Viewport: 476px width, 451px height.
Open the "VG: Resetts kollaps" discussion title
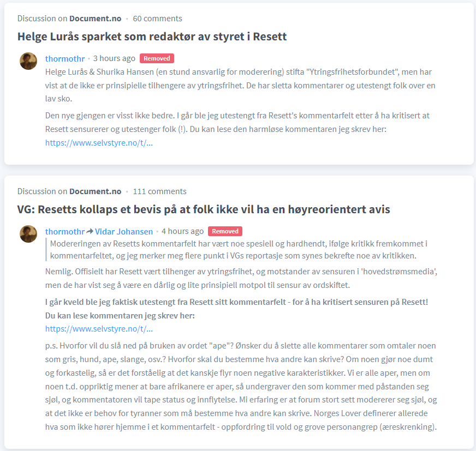[204, 209]
